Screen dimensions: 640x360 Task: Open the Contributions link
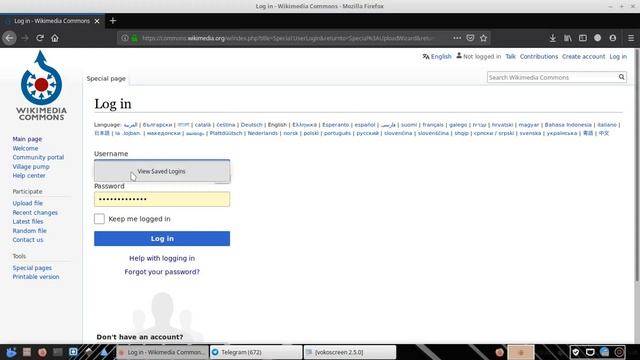tap(539, 56)
